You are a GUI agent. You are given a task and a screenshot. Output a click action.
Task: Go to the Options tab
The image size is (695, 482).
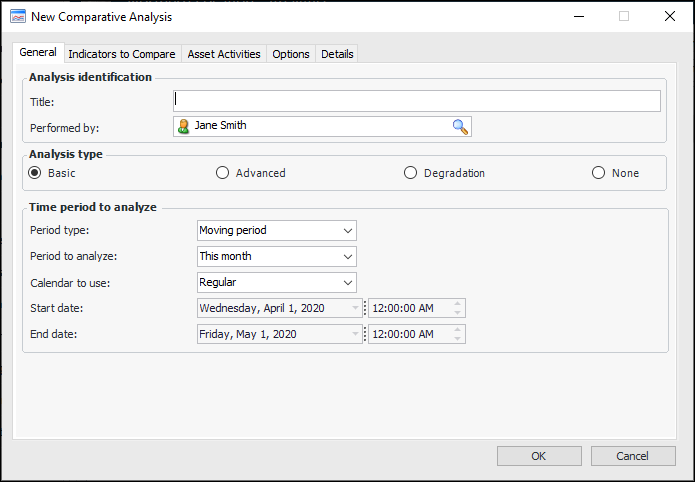pyautogui.click(x=291, y=54)
